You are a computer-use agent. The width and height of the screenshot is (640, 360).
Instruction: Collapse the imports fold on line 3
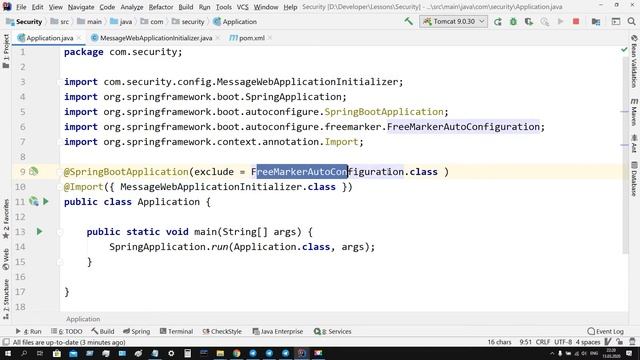(60, 82)
